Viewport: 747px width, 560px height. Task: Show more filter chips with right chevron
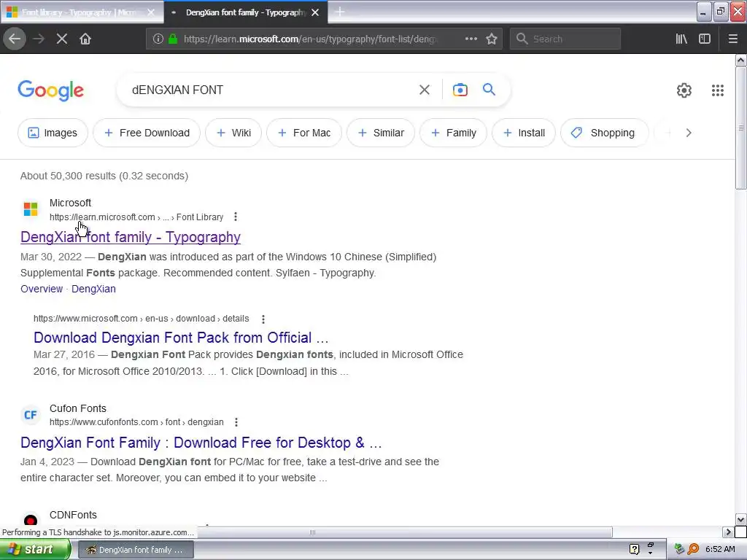click(689, 133)
